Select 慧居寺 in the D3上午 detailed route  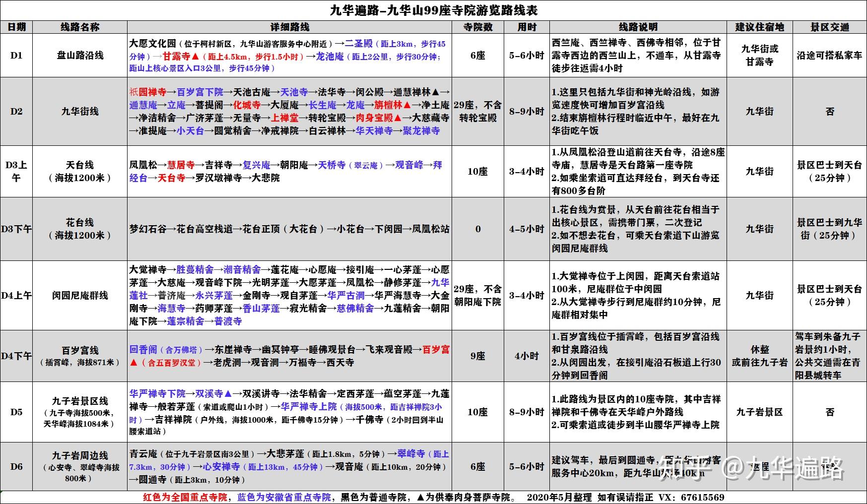(181, 165)
